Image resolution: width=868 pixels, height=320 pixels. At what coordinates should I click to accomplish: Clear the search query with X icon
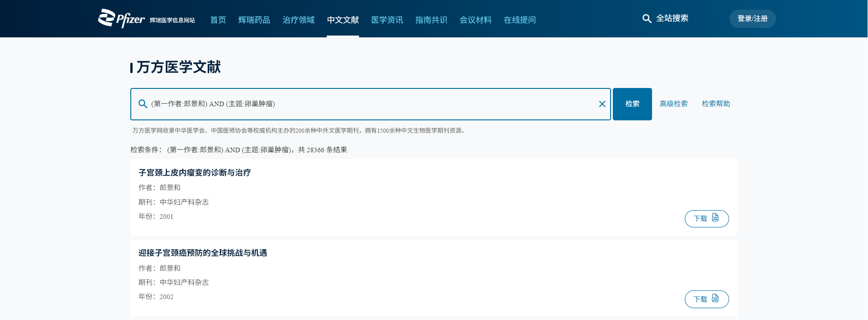point(602,104)
